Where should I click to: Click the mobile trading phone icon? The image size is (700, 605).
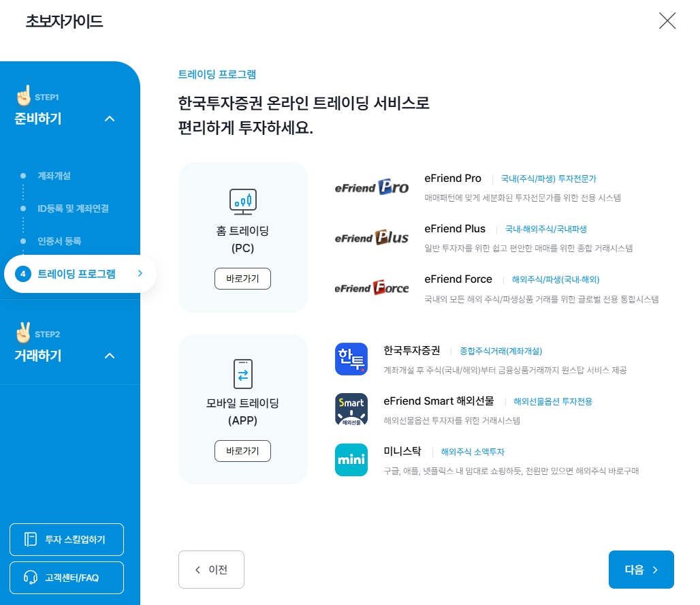coord(243,373)
